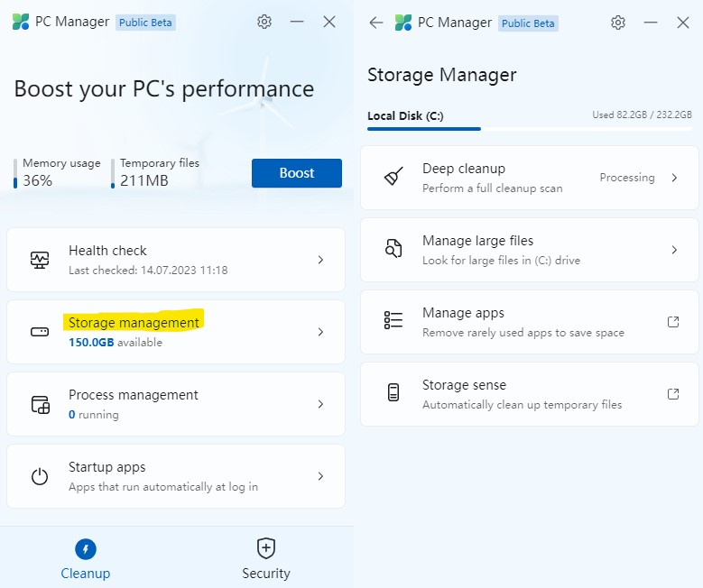Close the Storage Manager window
703x588 pixels.
pyautogui.click(x=683, y=23)
